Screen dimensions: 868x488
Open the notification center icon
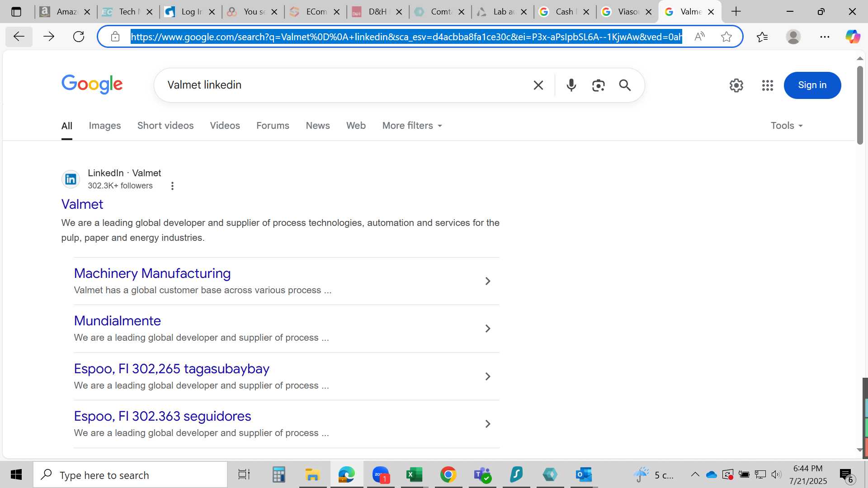click(847, 475)
